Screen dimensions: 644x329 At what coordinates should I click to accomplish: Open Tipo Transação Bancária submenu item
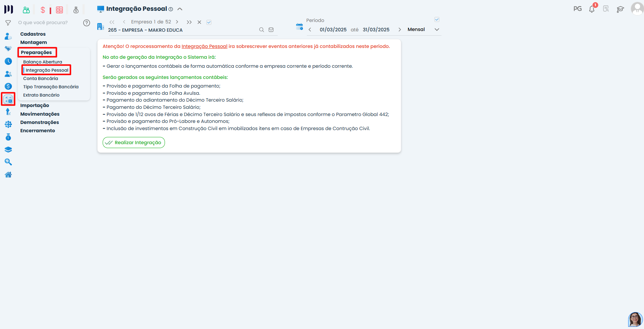[51, 87]
